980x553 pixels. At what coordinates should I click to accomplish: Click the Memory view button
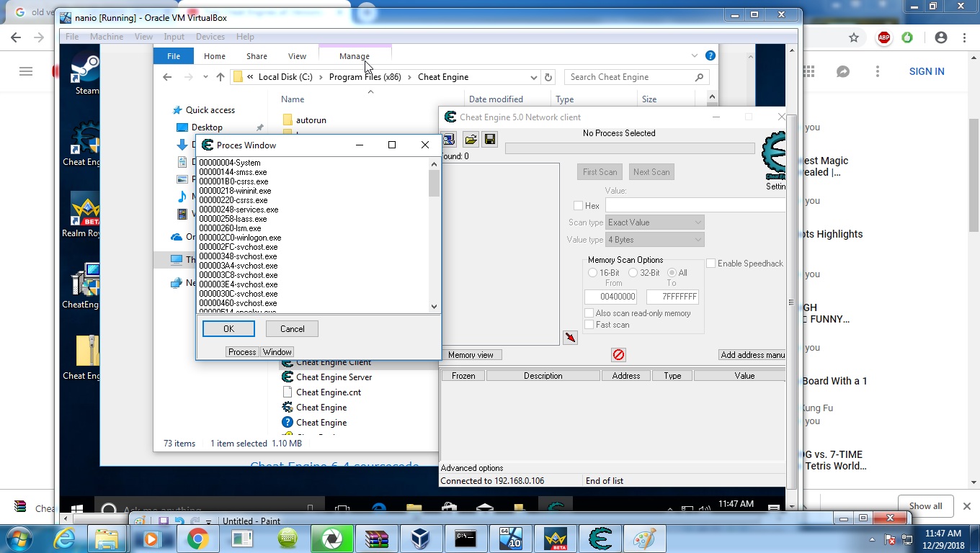coord(471,355)
